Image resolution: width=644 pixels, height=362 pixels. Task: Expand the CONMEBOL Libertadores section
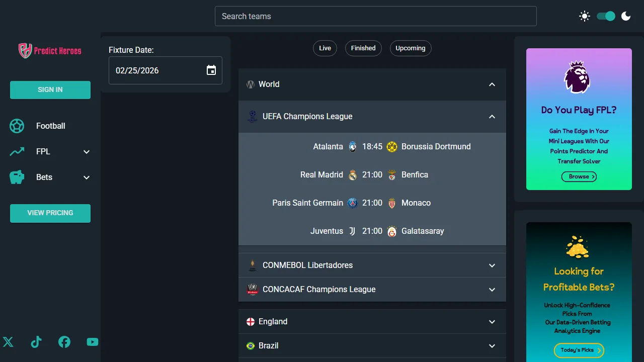pos(492,265)
